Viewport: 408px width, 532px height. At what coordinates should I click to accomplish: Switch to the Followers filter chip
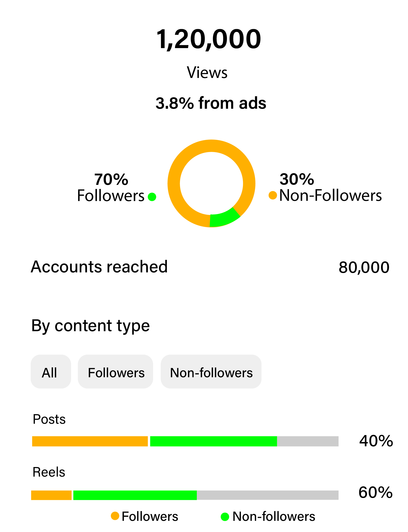[115, 371]
